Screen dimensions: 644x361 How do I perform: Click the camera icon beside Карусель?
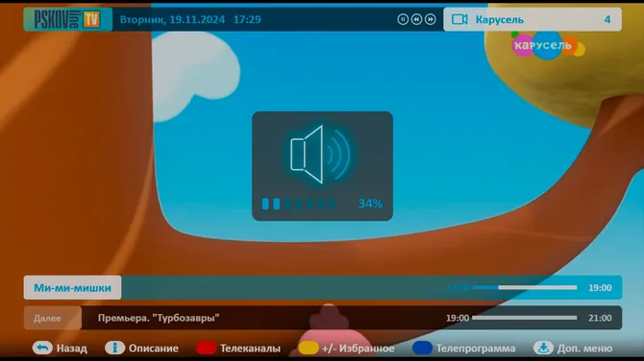[459, 19]
